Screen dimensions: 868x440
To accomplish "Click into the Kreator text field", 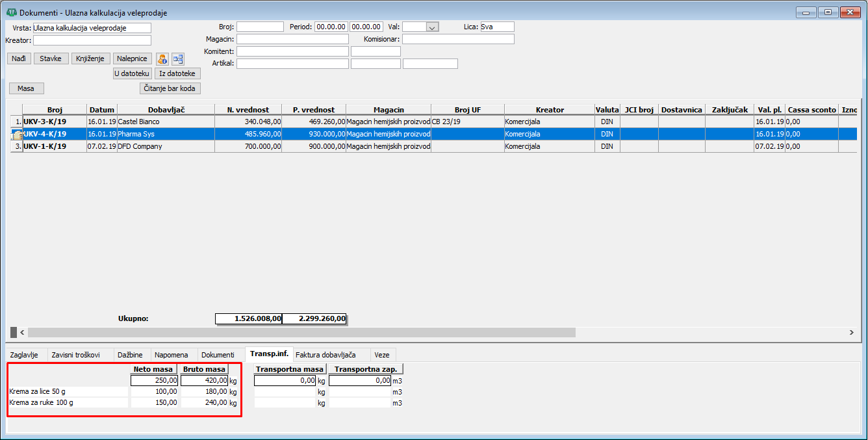I will tap(92, 40).
